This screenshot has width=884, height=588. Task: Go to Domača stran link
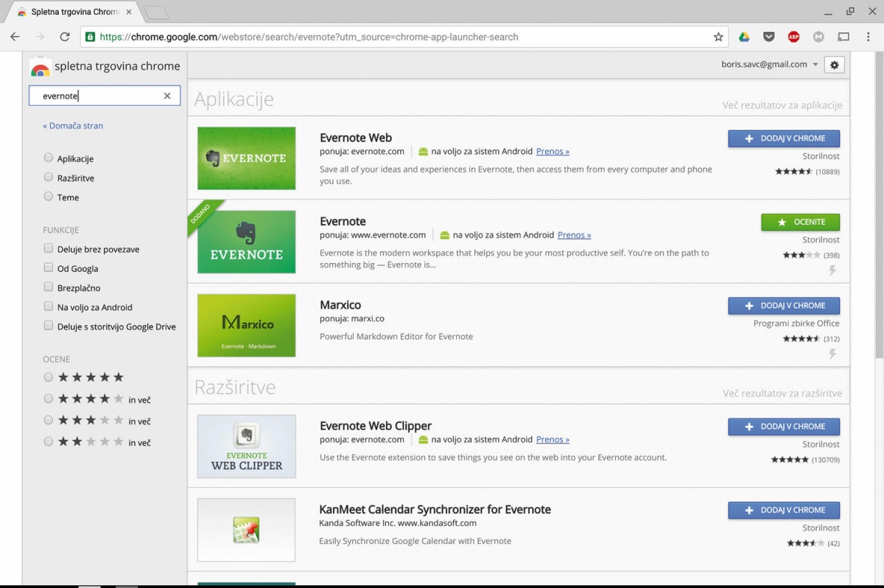pos(73,125)
